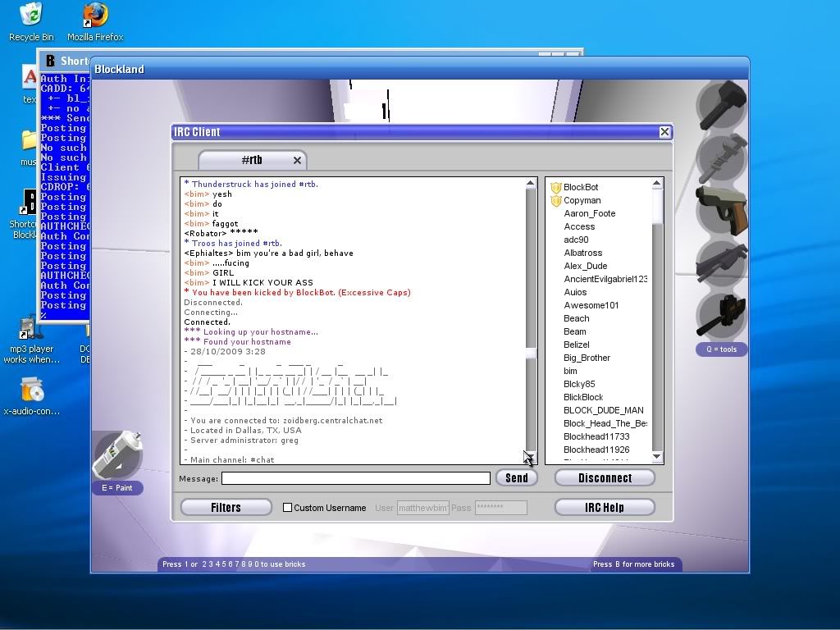Click the kicked by BlockBot message
The height and width of the screenshot is (630, 840).
click(297, 293)
